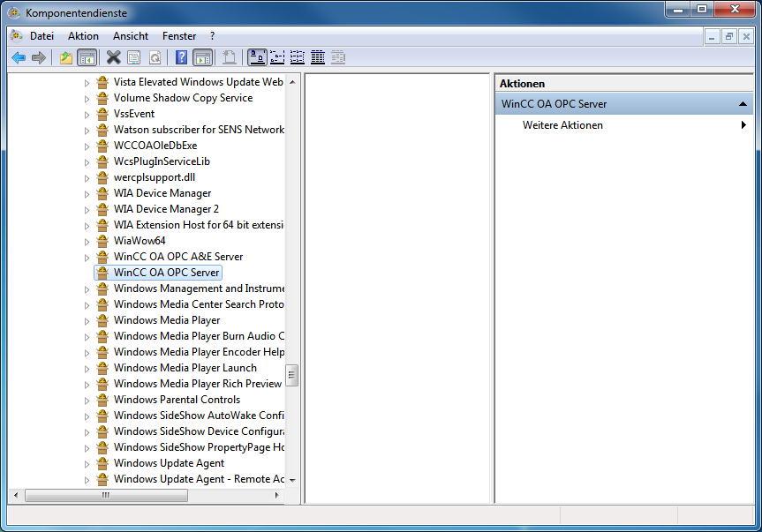This screenshot has height=532, width=762.
Task: Expand Vista Elevated Windows Update Web node
Action: pos(87,83)
